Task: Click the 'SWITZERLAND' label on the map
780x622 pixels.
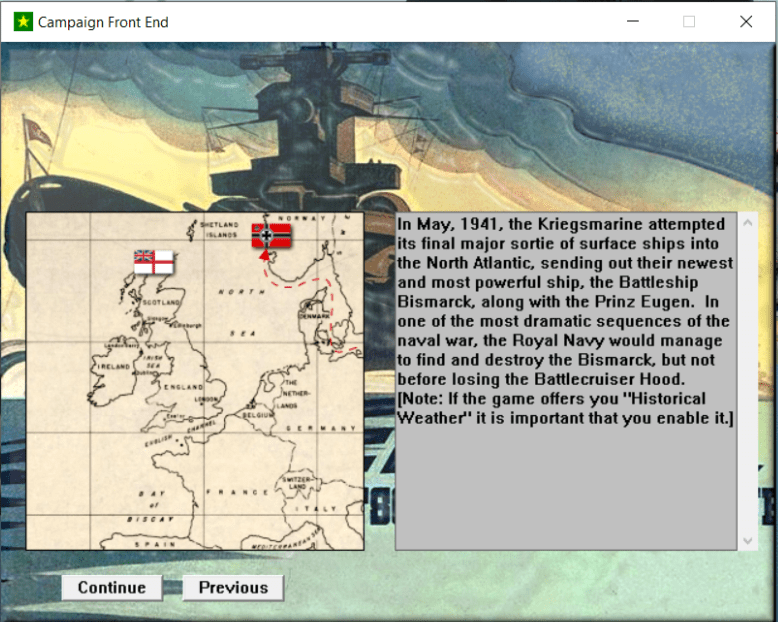Action: click(x=297, y=483)
